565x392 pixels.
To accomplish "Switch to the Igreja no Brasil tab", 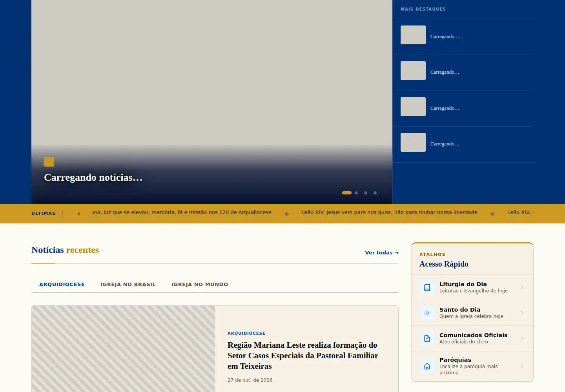I will pos(128,285).
